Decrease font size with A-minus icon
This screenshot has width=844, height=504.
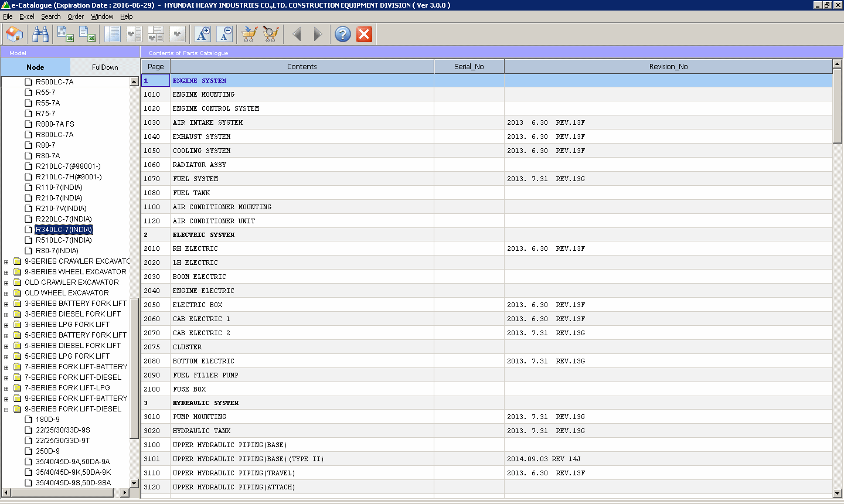[x=224, y=34]
